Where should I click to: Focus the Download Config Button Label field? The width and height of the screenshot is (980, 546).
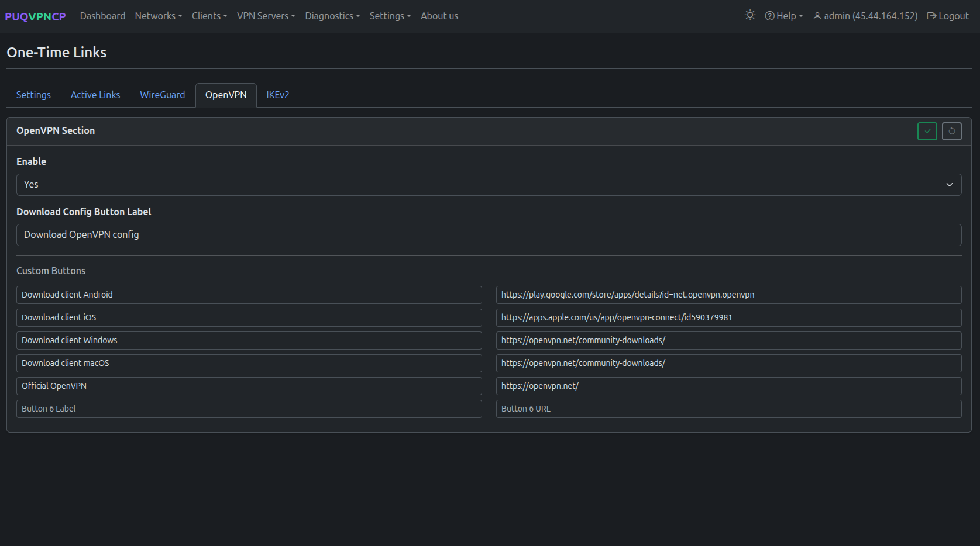(489, 235)
